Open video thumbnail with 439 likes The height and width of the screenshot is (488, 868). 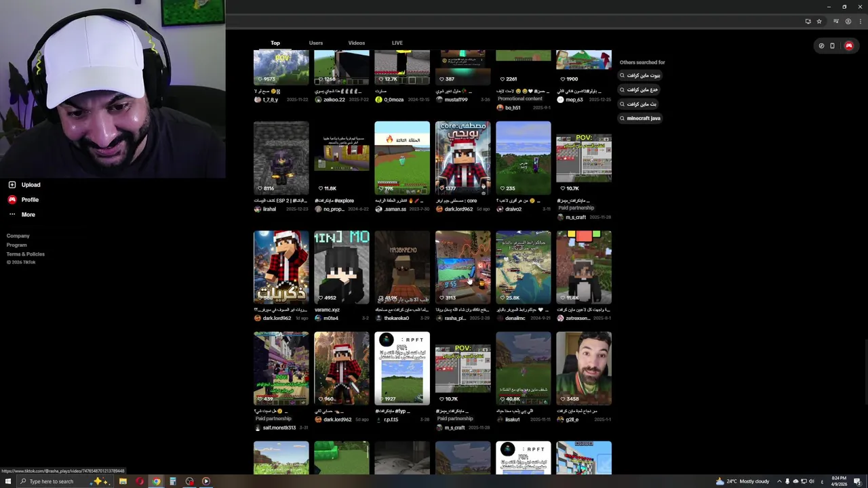[x=281, y=368]
